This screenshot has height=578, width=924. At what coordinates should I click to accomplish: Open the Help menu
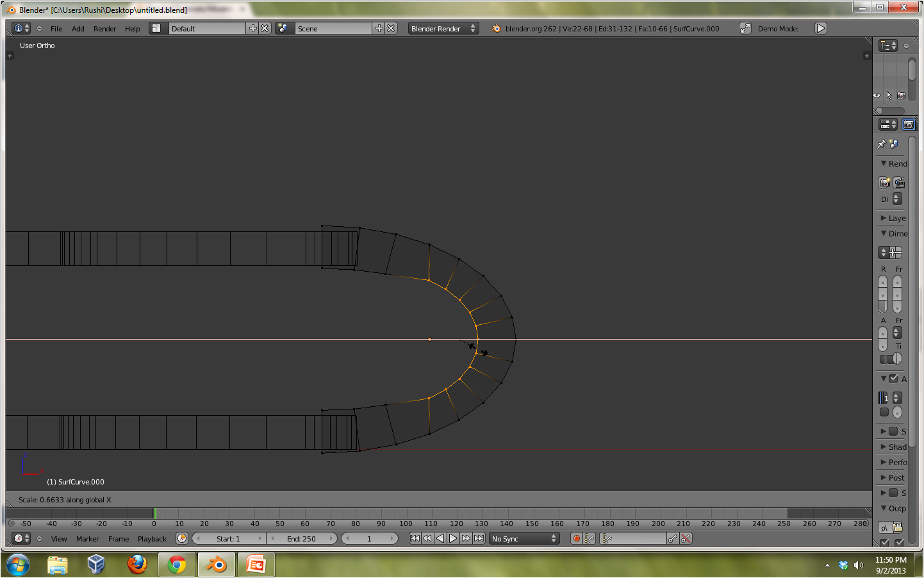(x=133, y=29)
